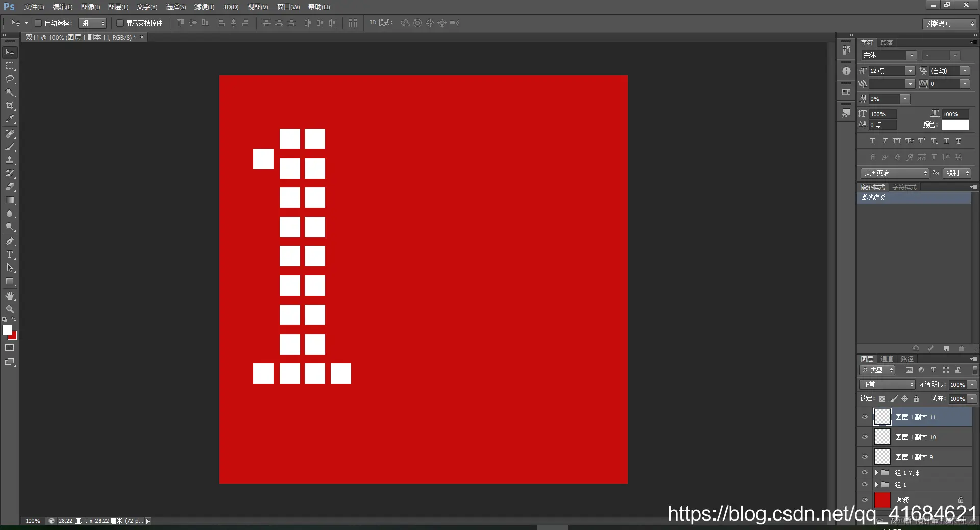Select the Rectangle shape tool
The image size is (980, 530).
[10, 281]
